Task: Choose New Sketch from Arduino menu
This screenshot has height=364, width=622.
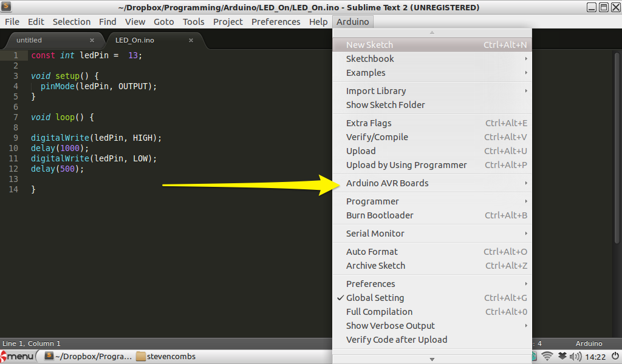Action: click(x=432, y=45)
